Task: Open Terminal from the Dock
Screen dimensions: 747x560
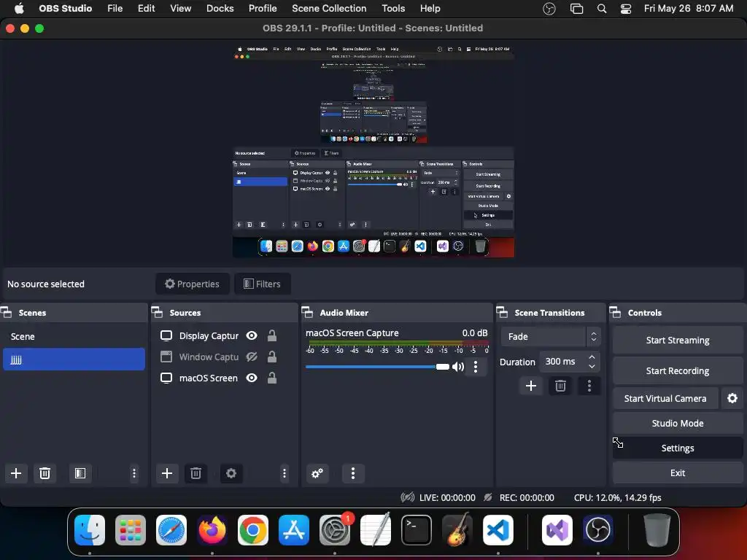Action: 417,529
